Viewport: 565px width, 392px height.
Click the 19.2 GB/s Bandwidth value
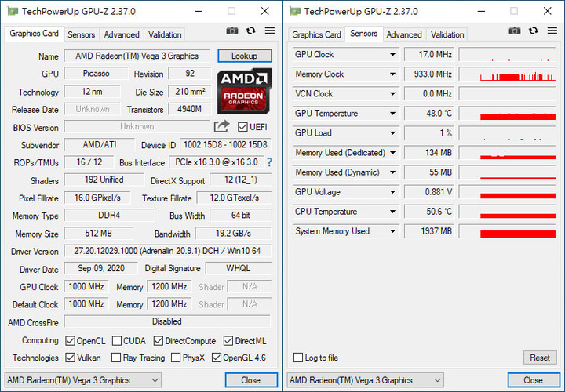click(233, 234)
